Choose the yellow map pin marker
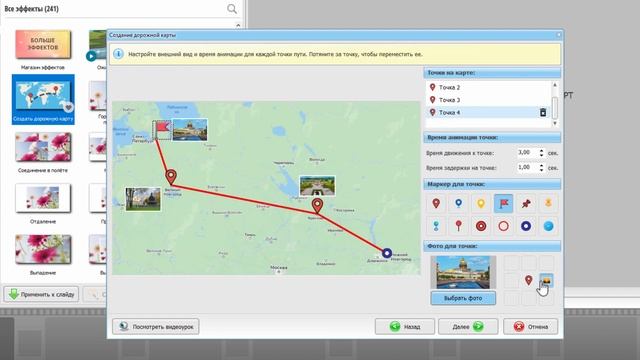The image size is (640, 360). (x=481, y=203)
